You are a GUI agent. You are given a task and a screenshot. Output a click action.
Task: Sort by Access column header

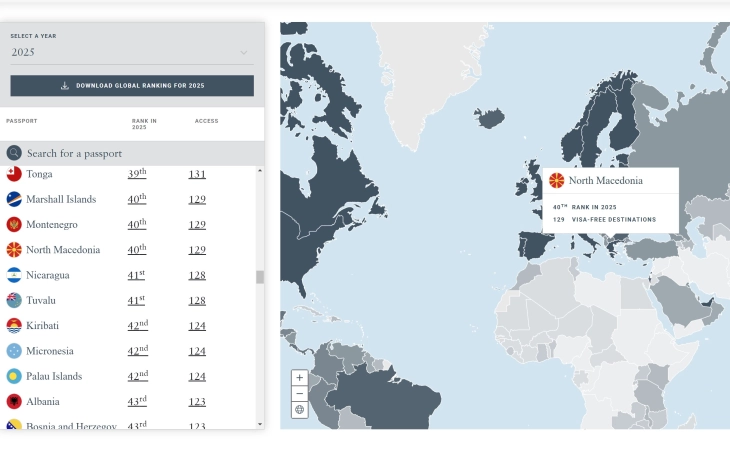click(206, 121)
